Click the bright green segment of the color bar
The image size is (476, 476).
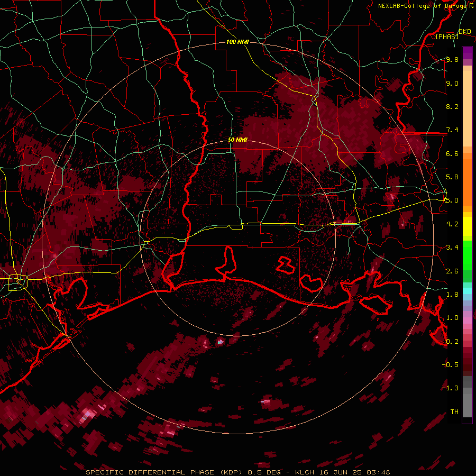pyautogui.click(x=467, y=255)
